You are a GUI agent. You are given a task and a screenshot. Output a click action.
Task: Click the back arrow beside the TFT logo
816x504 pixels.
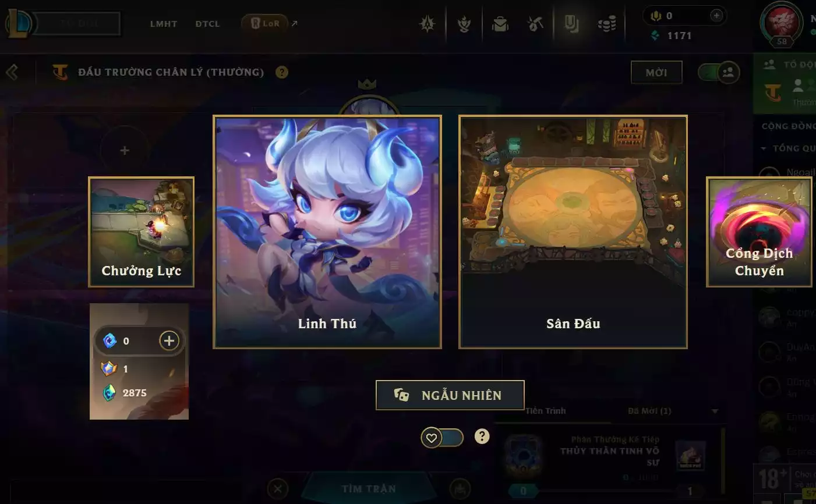tap(12, 72)
